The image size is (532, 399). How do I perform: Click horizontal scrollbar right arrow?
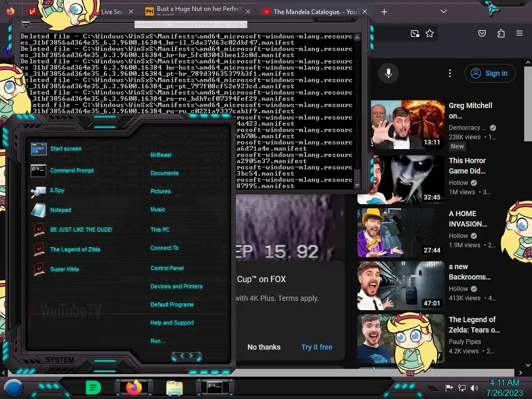(x=521, y=372)
